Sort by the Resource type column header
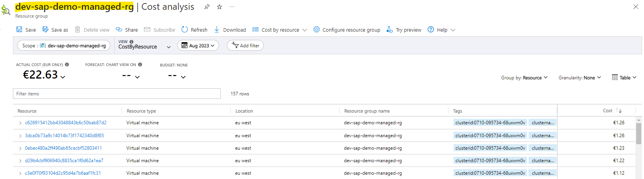Image resolution: width=644 pixels, height=179 pixels. click(141, 111)
